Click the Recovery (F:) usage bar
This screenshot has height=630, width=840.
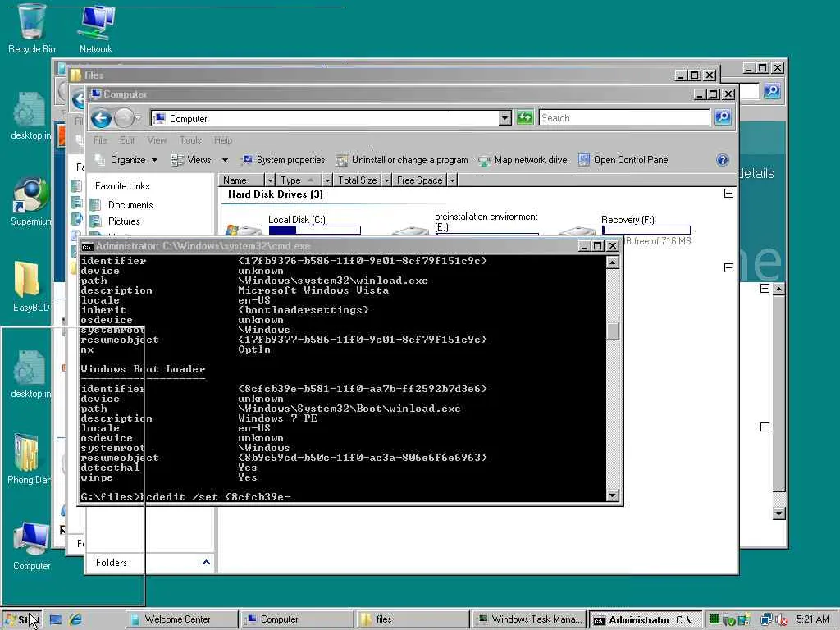[x=646, y=230]
